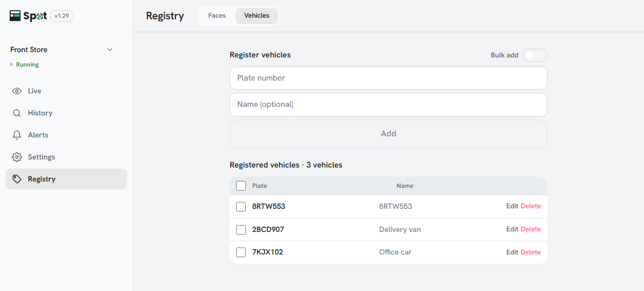Open Settings gear icon
This screenshot has height=291, width=644.
tap(17, 157)
